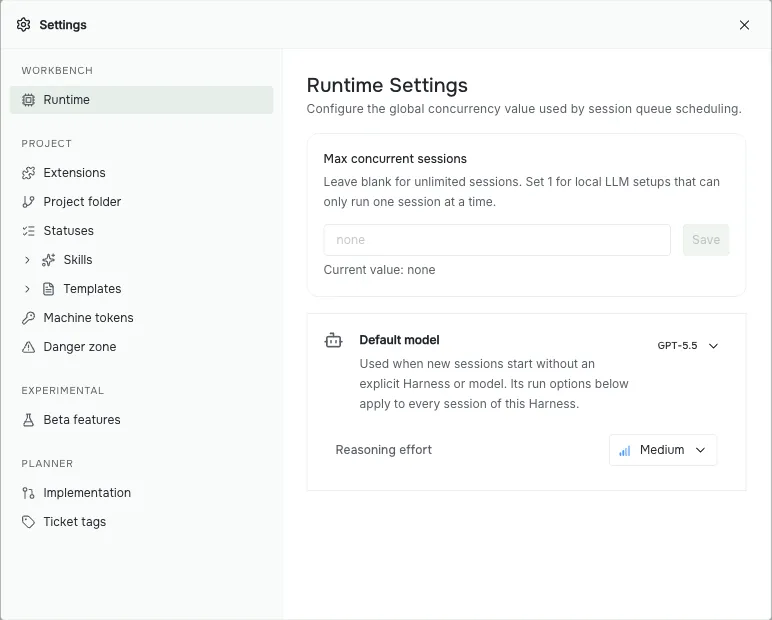Click the Templates document icon
This screenshot has width=772, height=620.
coord(48,289)
